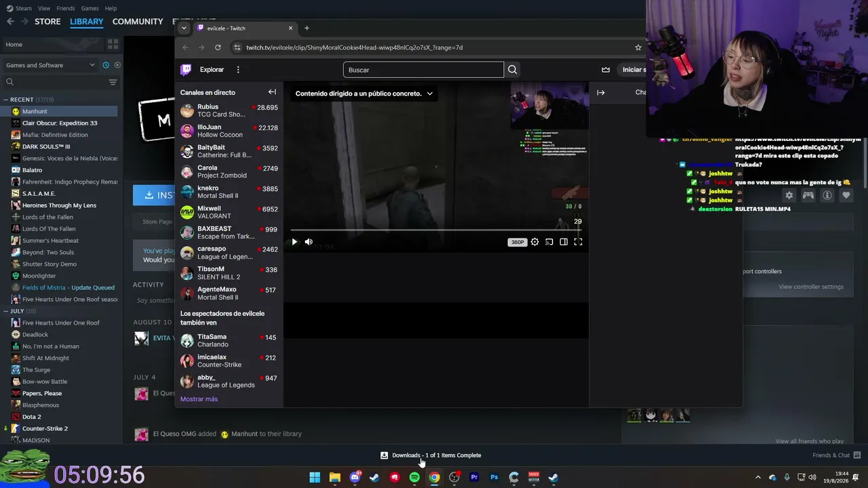The height and width of the screenshot is (488, 868).
Task: Open Manhunt game settings gear icon
Action: point(789,195)
